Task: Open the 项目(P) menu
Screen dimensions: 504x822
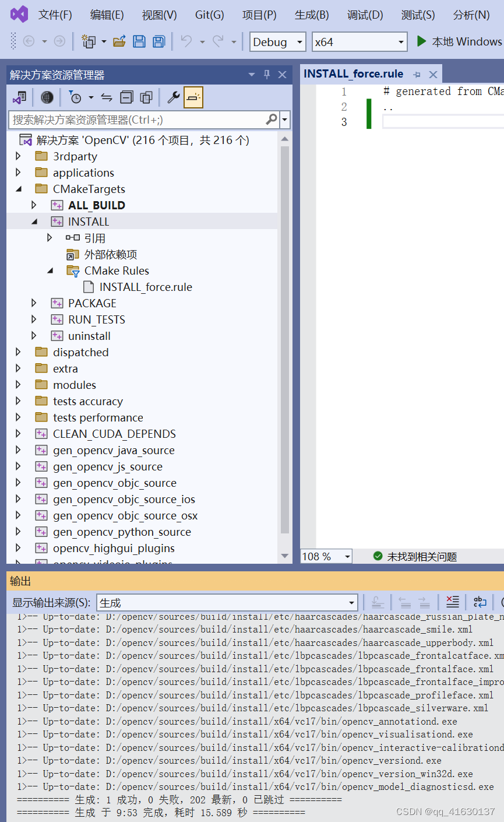Action: [260, 15]
